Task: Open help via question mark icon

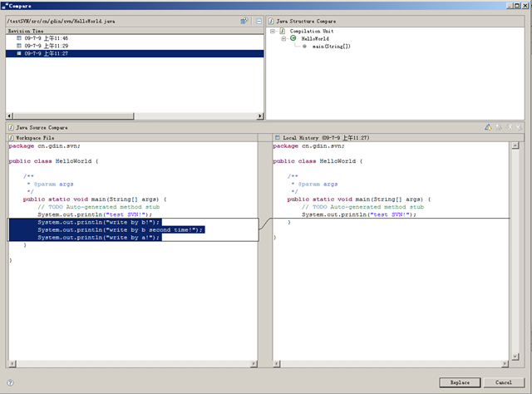Action: [x=10, y=383]
